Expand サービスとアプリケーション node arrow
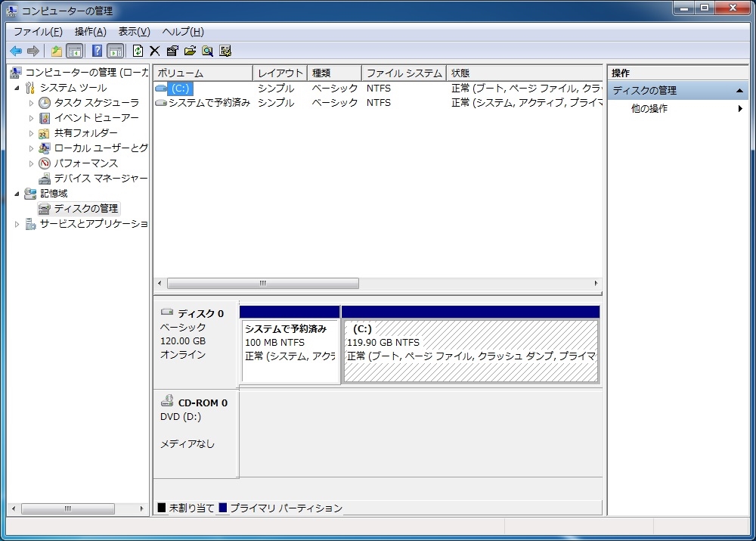The height and width of the screenshot is (541, 756). pos(17,224)
